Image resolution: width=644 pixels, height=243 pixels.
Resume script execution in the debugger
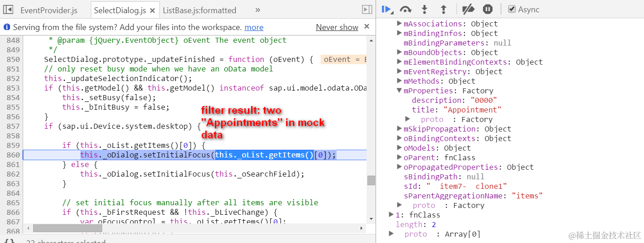387,9
